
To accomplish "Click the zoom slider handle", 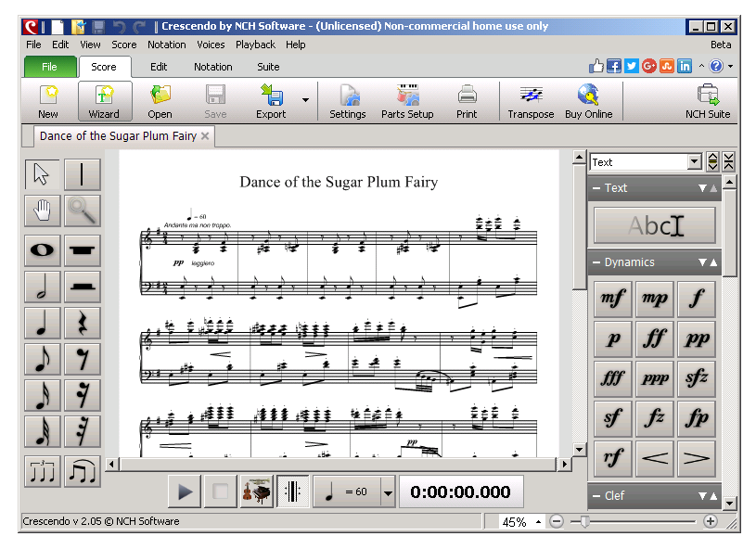I will click(x=584, y=522).
